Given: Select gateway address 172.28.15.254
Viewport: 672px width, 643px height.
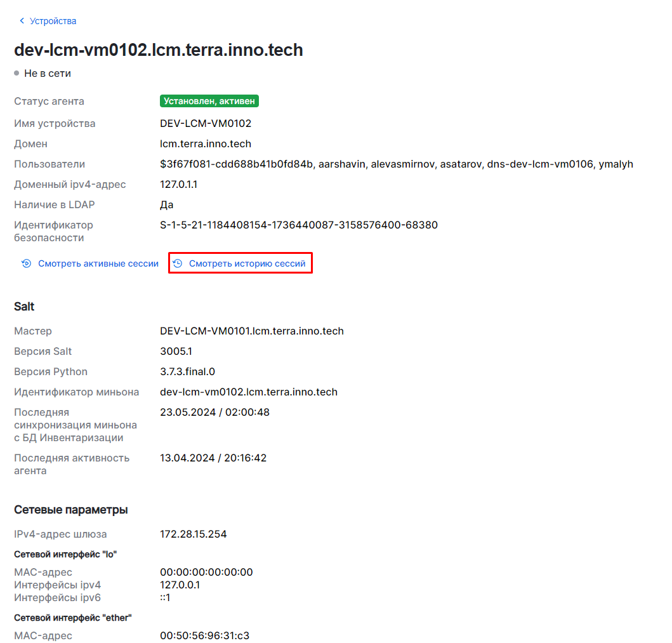Looking at the screenshot, I should [x=193, y=534].
